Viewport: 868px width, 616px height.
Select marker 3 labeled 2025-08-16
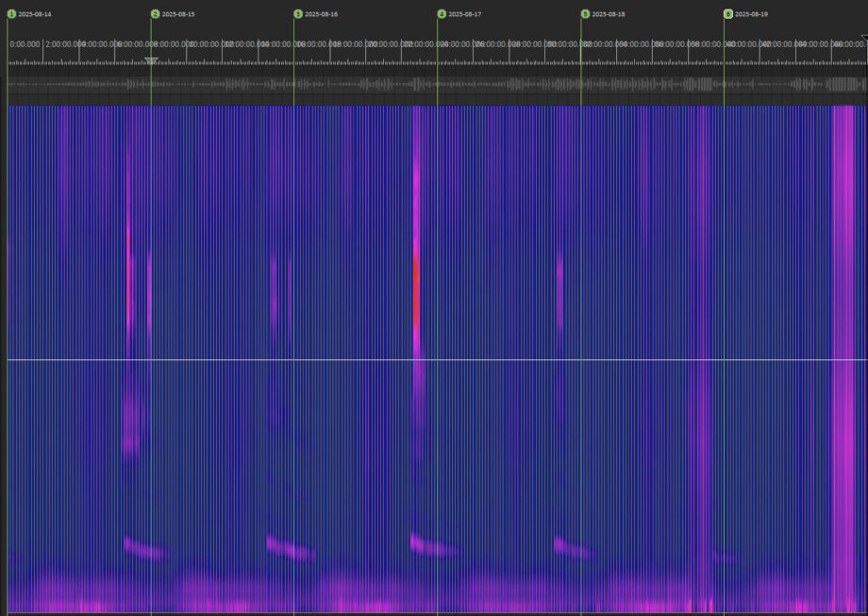click(x=298, y=14)
